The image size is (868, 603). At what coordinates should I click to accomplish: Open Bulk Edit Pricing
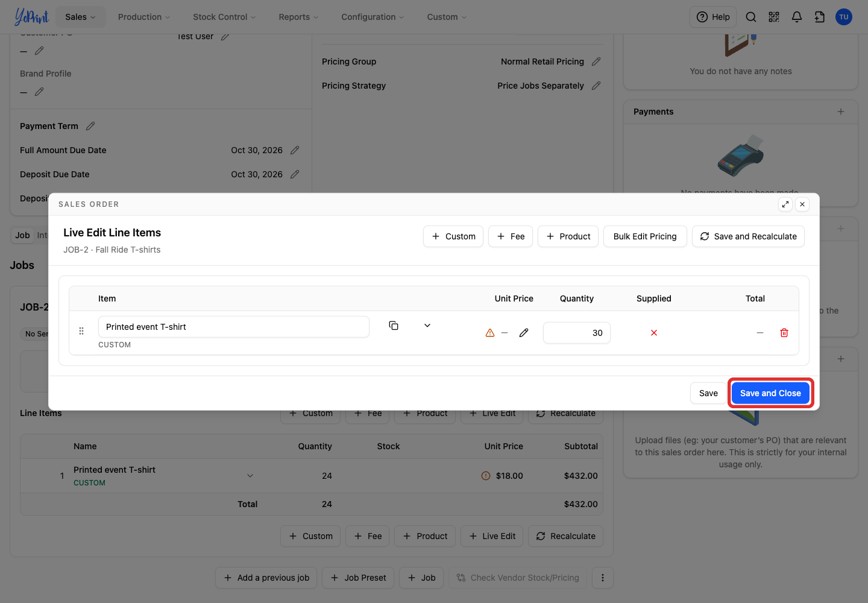(645, 236)
